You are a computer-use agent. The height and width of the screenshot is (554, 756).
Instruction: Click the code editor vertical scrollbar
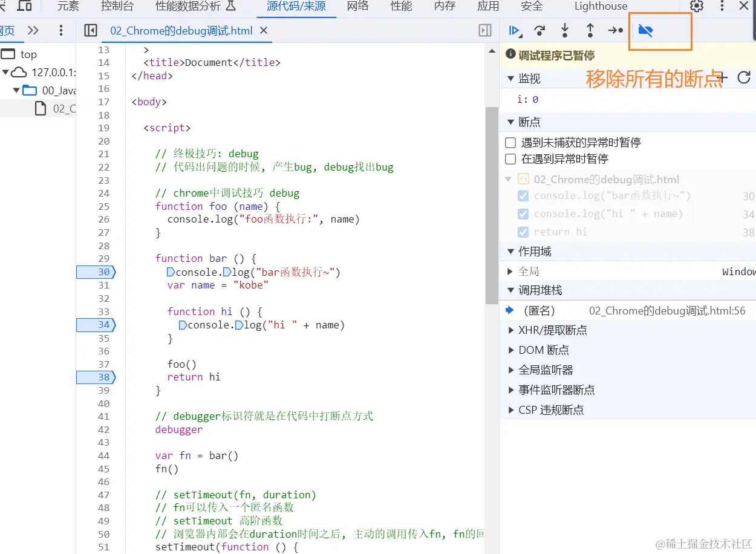(492, 206)
